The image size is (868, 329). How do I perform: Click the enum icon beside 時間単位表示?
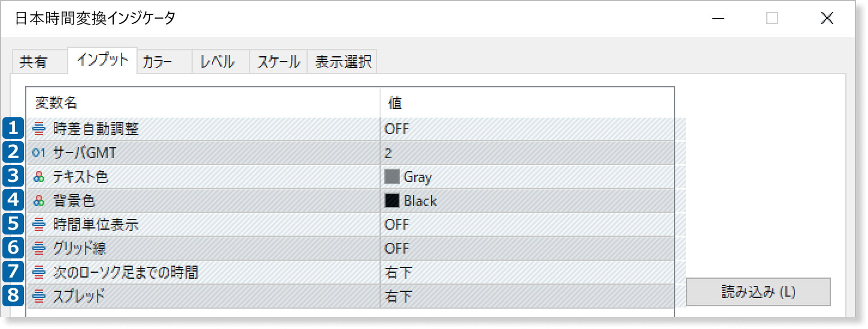click(x=40, y=225)
